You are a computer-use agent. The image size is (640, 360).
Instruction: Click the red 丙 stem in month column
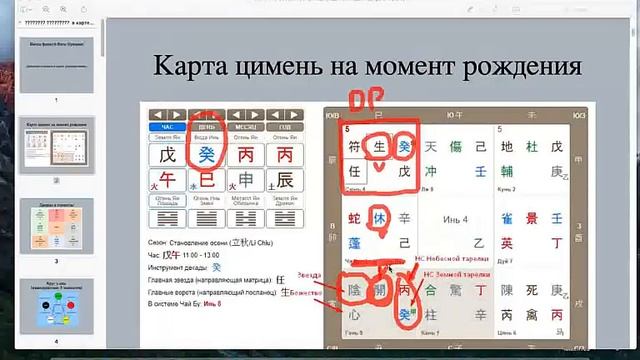246,155
